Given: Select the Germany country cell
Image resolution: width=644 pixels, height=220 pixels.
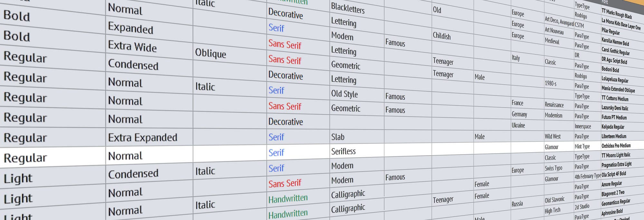Looking at the screenshot, I should click(x=519, y=114).
